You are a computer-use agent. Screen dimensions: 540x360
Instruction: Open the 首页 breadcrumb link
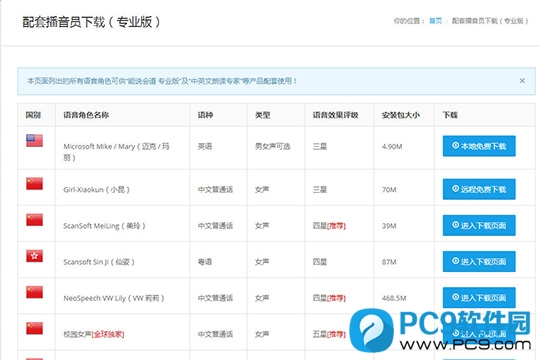click(x=435, y=21)
